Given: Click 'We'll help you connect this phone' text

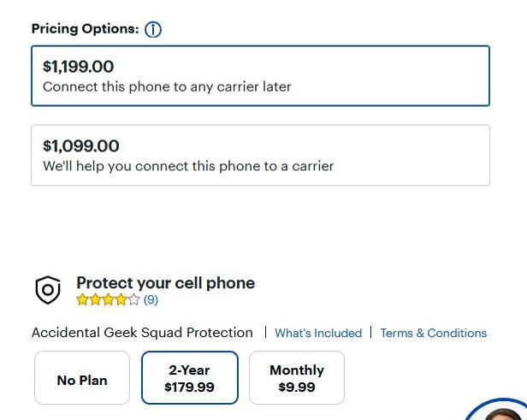Looking at the screenshot, I should tap(188, 166).
